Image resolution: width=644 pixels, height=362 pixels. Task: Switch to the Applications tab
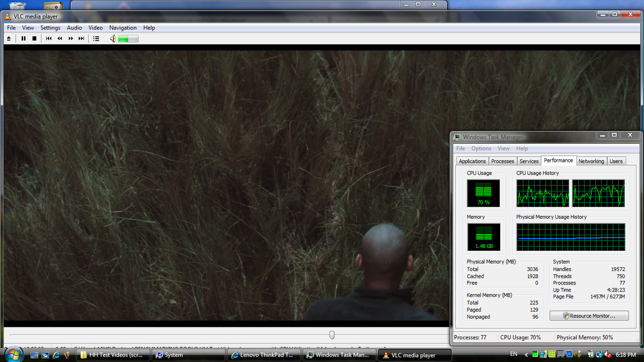(x=472, y=161)
